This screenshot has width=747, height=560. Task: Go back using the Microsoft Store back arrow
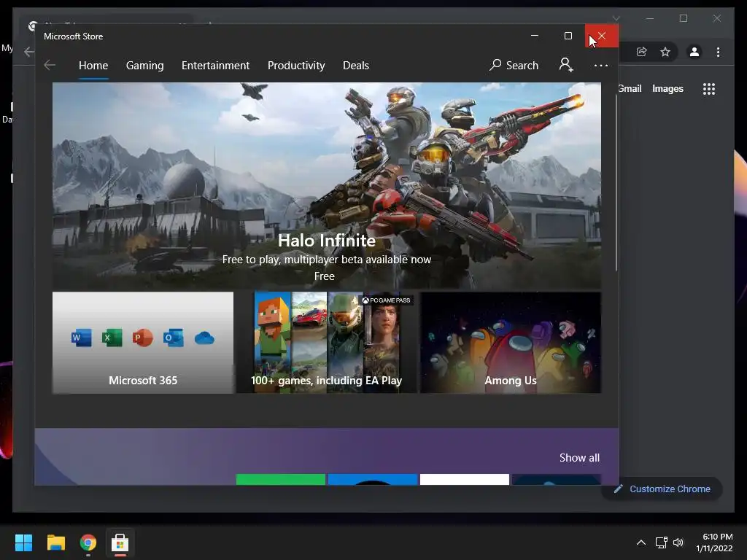coord(50,65)
